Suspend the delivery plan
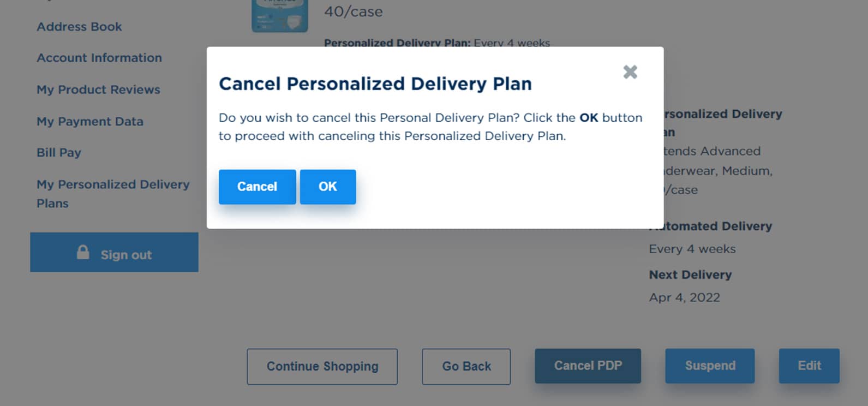 [x=710, y=366]
